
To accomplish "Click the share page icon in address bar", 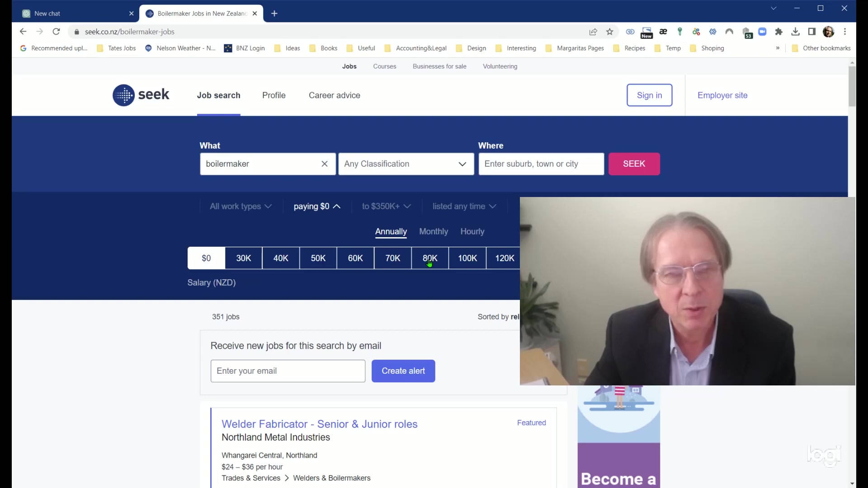I will (x=593, y=32).
